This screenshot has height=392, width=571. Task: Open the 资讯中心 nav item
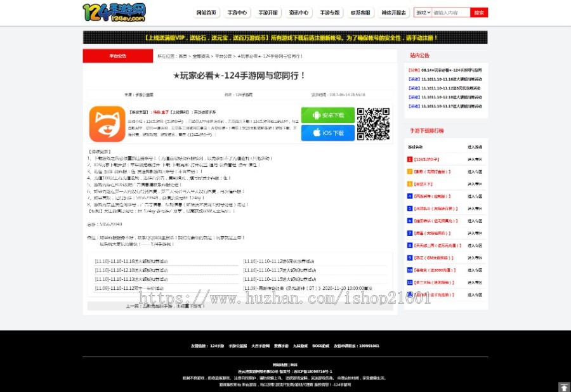(x=299, y=13)
